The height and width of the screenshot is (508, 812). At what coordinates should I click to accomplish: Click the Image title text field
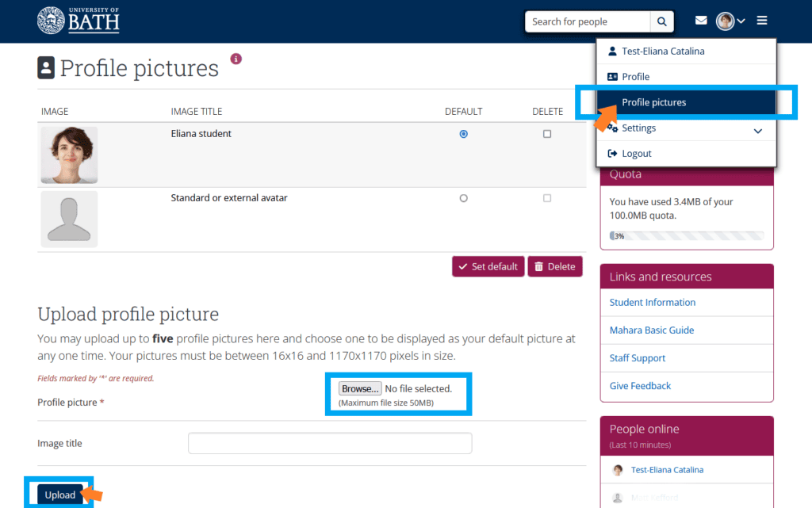coord(329,443)
